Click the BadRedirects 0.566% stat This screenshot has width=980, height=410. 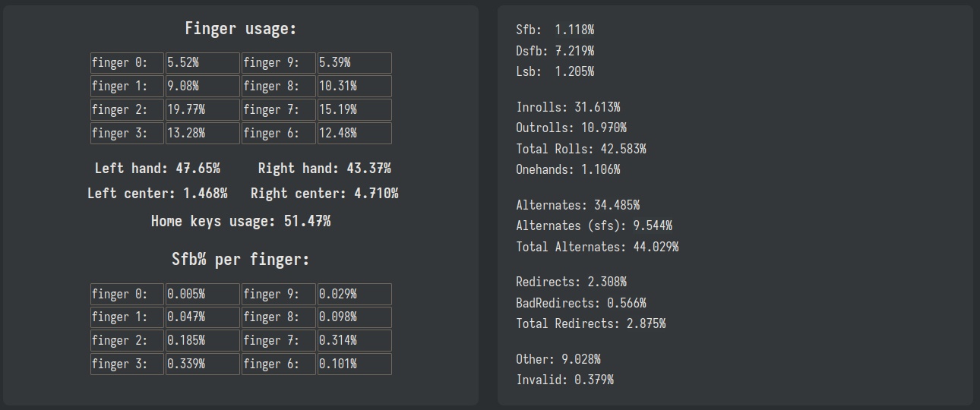coord(580,303)
